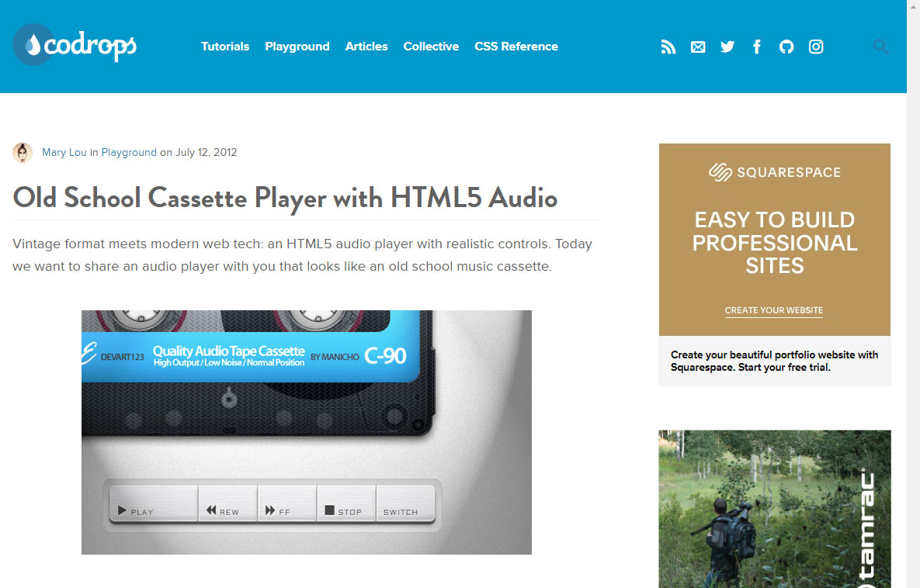
Task: Open the Playground nav item
Action: (297, 47)
